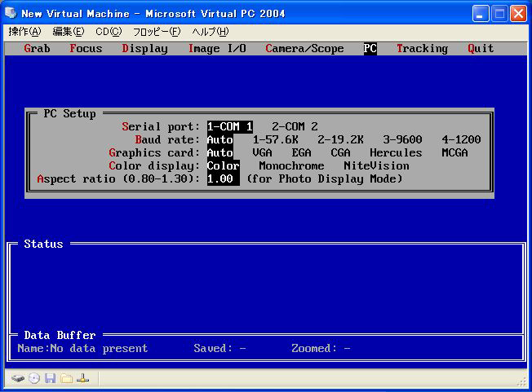The width and height of the screenshot is (532, 392).
Task: Click the Serial port label
Action: coord(161,126)
